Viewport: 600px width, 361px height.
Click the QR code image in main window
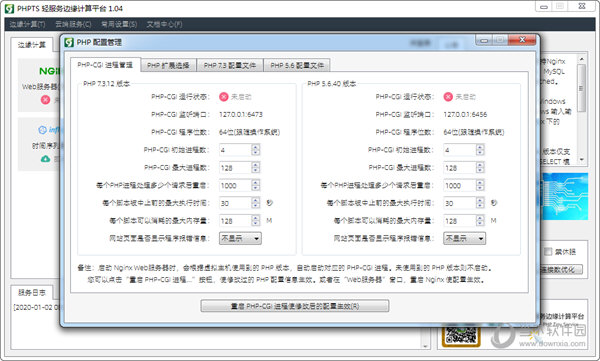(x=461, y=335)
